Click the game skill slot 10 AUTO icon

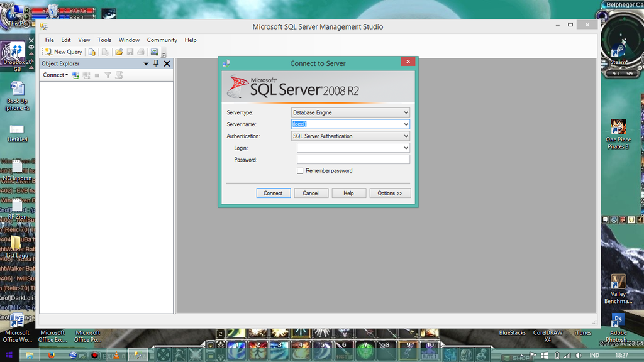click(430, 351)
